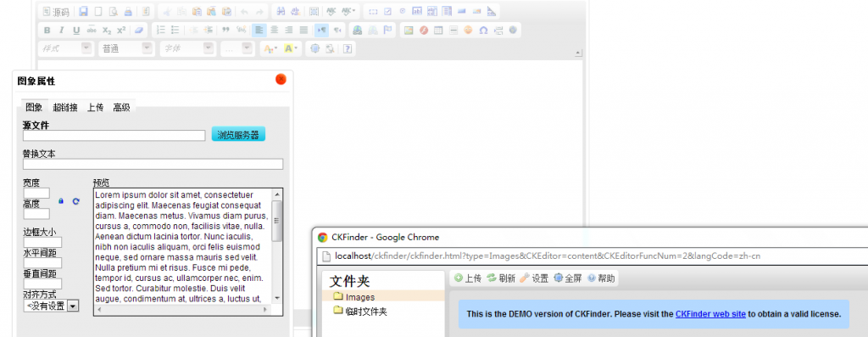
Task: Toggle the lock ratio padlock icon
Action: pyautogui.click(x=61, y=201)
